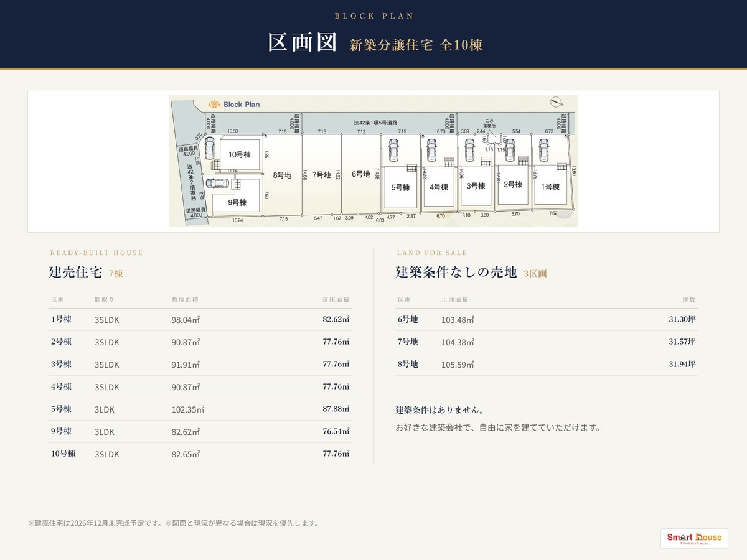
Task: Click the 区画図 page heading
Action: point(302,42)
